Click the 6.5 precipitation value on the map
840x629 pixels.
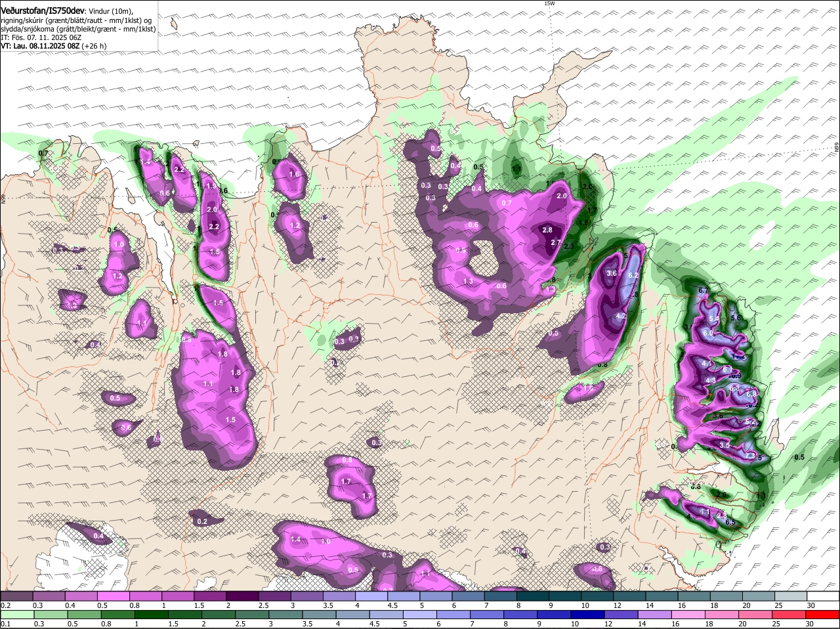coord(730,522)
